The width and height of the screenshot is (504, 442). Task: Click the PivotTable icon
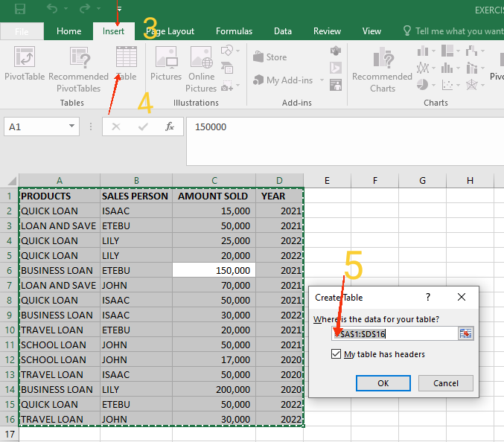[x=25, y=57]
